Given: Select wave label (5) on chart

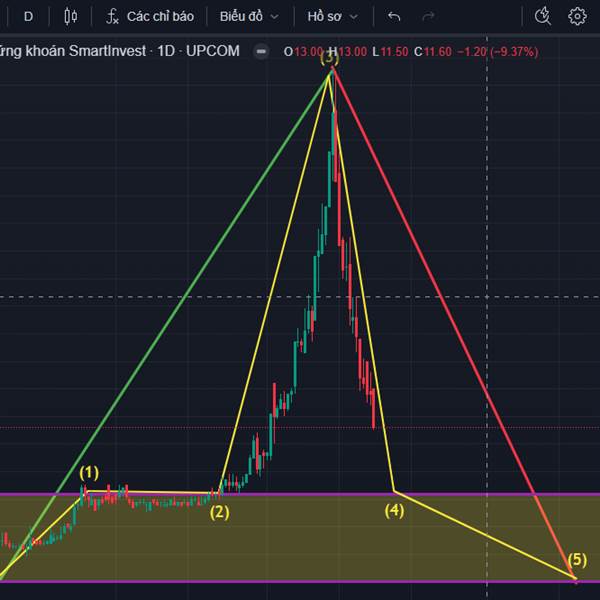Looking at the screenshot, I should pos(577,560).
